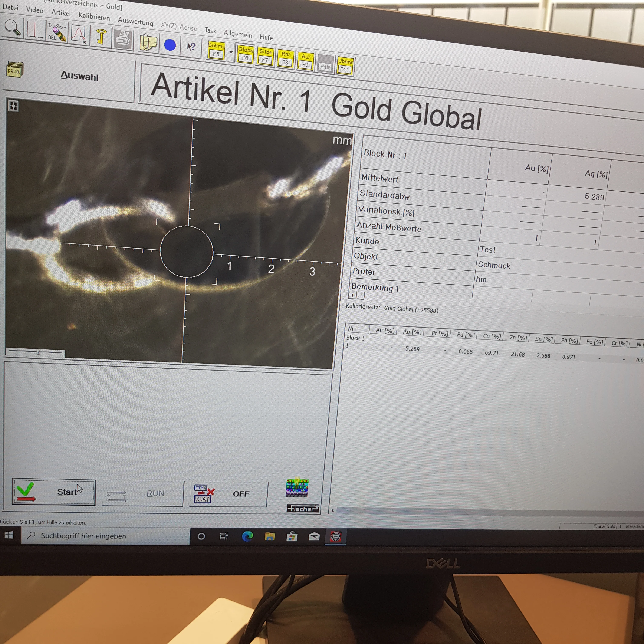Image resolution: width=644 pixels, height=644 pixels.
Task: Open the Auswertung menu
Action: coord(135,22)
